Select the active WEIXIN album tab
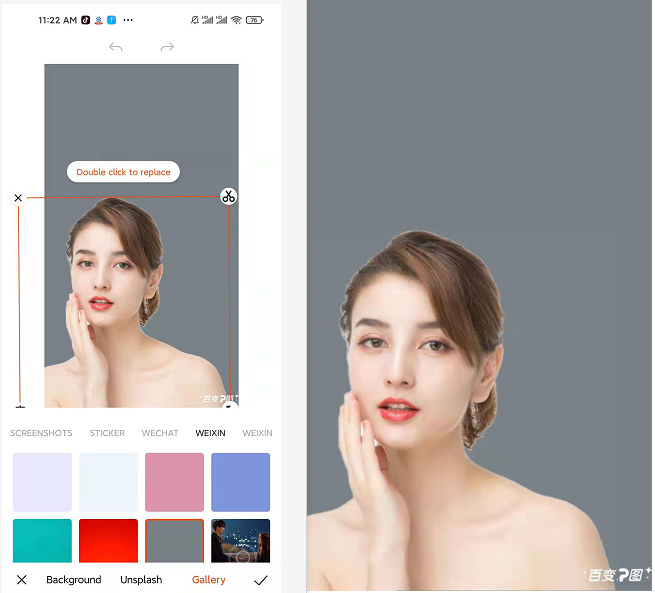This screenshot has width=655, height=593. pyautogui.click(x=211, y=433)
